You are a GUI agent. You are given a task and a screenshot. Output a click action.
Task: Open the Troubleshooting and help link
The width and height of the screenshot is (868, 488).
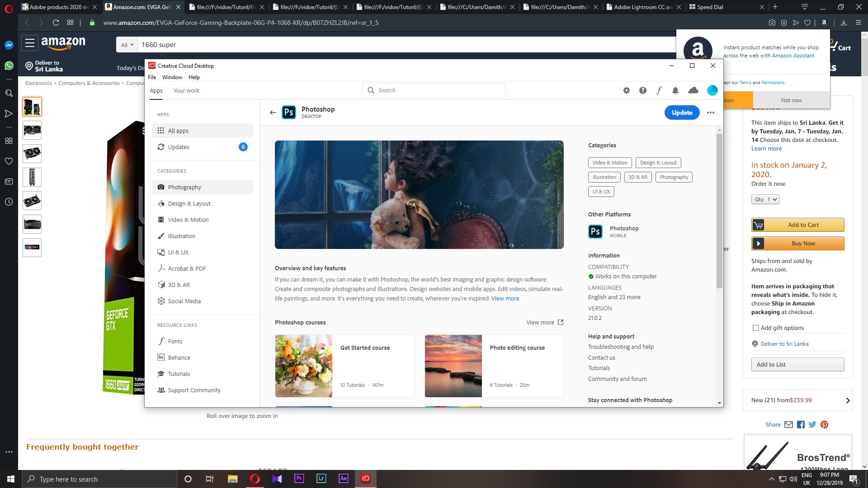point(621,347)
